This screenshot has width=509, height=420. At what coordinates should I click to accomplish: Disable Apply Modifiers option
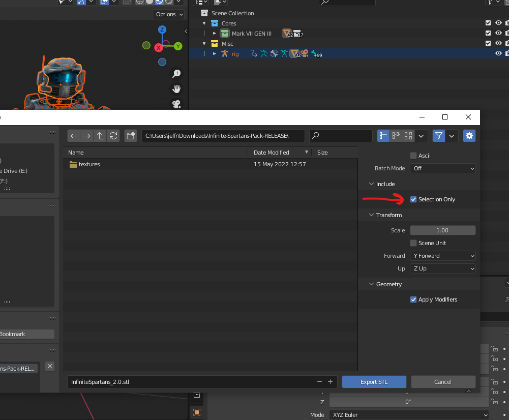tap(413, 299)
